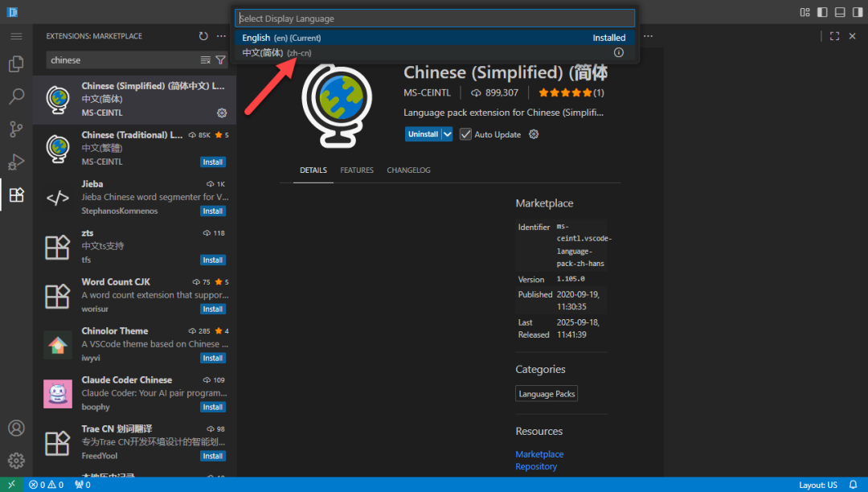Open the hamburger application menu
Viewport: 868px width, 492px height.
[x=16, y=36]
